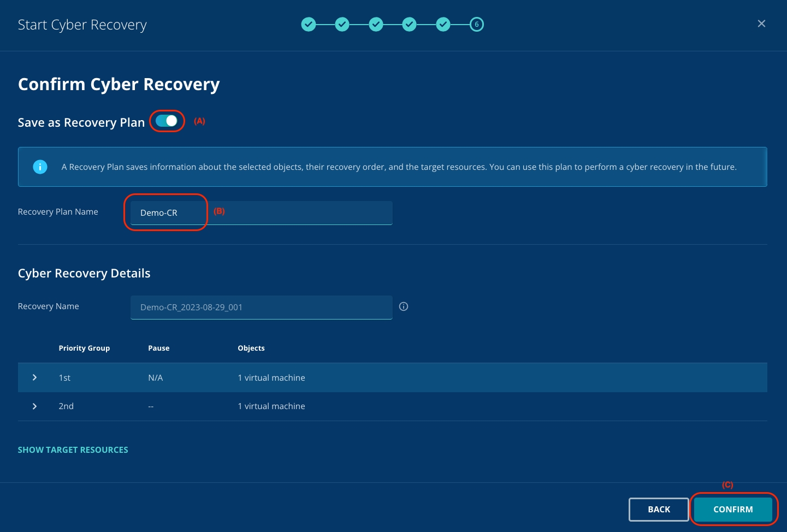This screenshot has height=532, width=787.
Task: Go back with the BACK button
Action: (x=659, y=509)
